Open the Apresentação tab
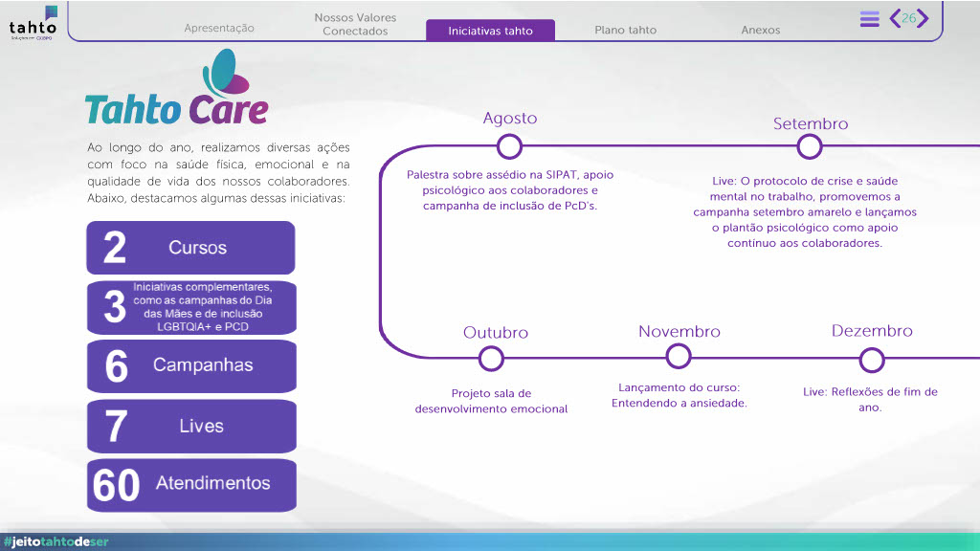 [x=219, y=28]
